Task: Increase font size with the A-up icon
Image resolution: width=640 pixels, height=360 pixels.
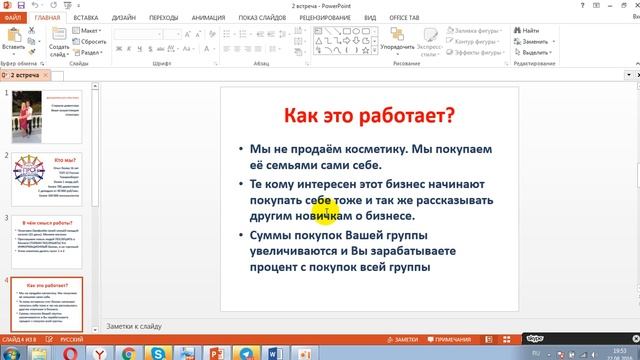Action: tap(187, 34)
